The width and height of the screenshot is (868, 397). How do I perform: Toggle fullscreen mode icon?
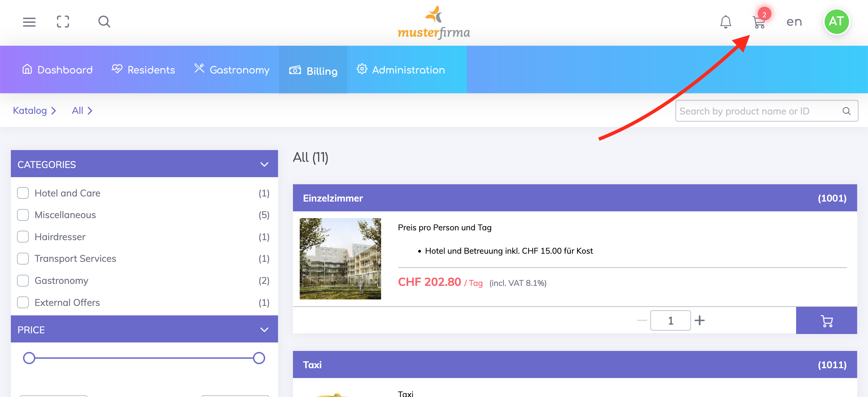point(63,22)
